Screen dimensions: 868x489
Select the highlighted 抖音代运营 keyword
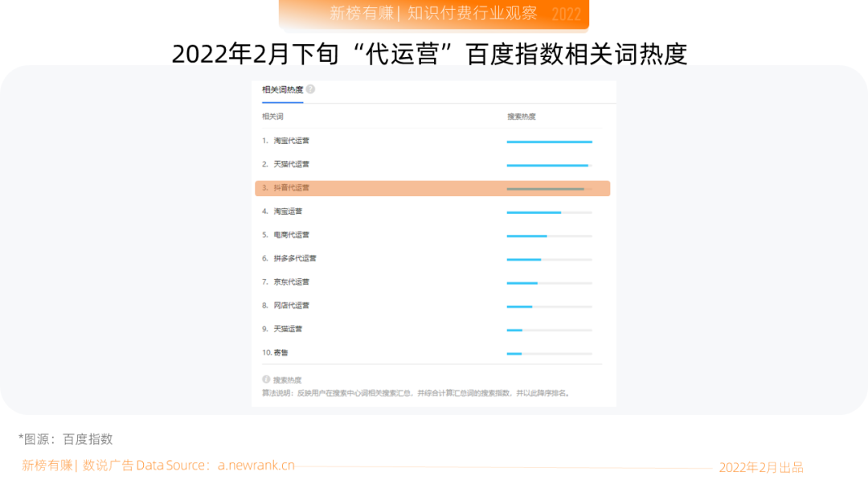(291, 188)
